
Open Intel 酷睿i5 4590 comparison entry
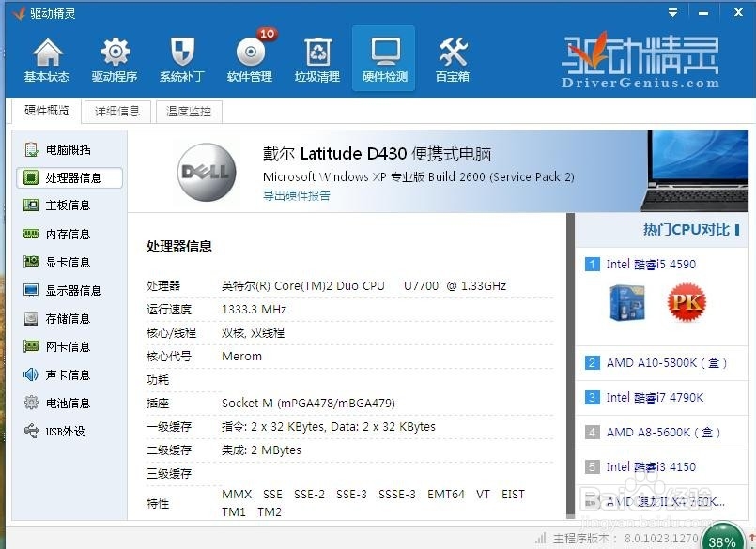(x=651, y=264)
